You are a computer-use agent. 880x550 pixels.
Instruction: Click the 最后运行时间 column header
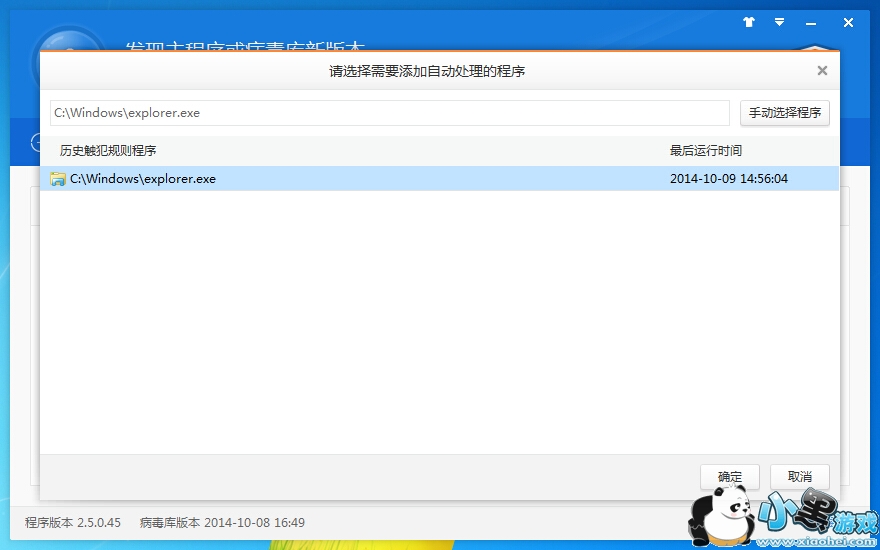click(x=705, y=150)
